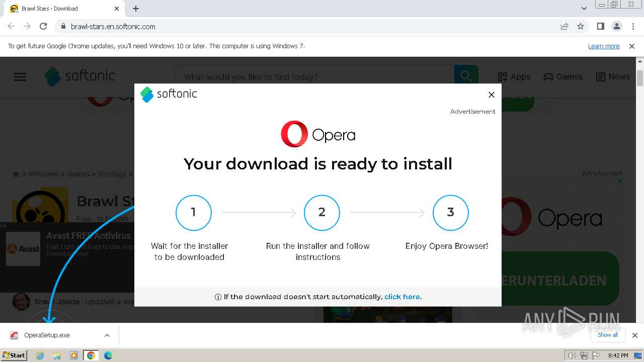Viewport: 644px width, 362px height.
Task: Go forward to next page
Action: (x=27, y=27)
